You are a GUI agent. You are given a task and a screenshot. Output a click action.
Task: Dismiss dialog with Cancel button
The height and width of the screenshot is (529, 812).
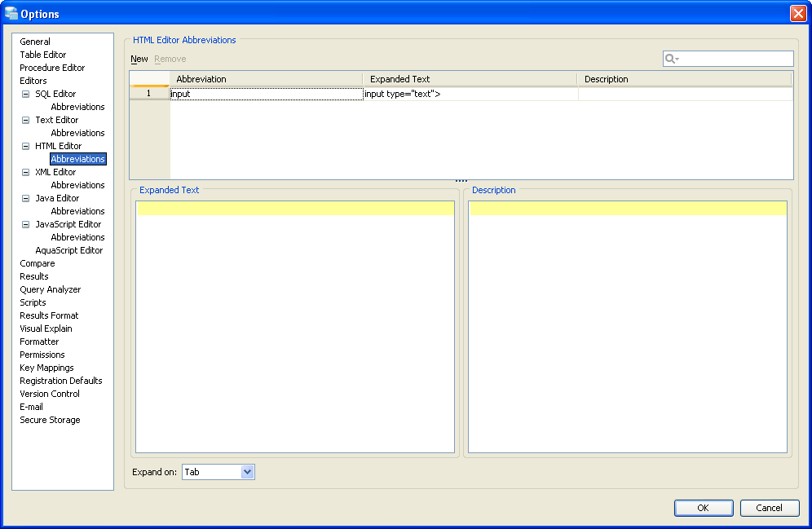[769, 508]
